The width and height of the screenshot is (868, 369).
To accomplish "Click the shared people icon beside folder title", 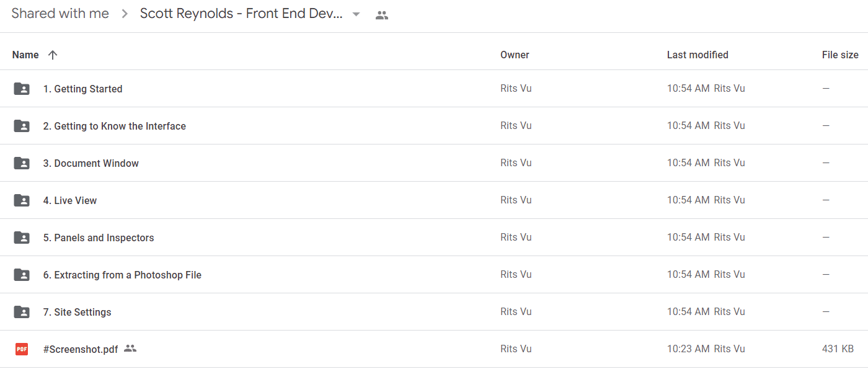I will pyautogui.click(x=382, y=15).
